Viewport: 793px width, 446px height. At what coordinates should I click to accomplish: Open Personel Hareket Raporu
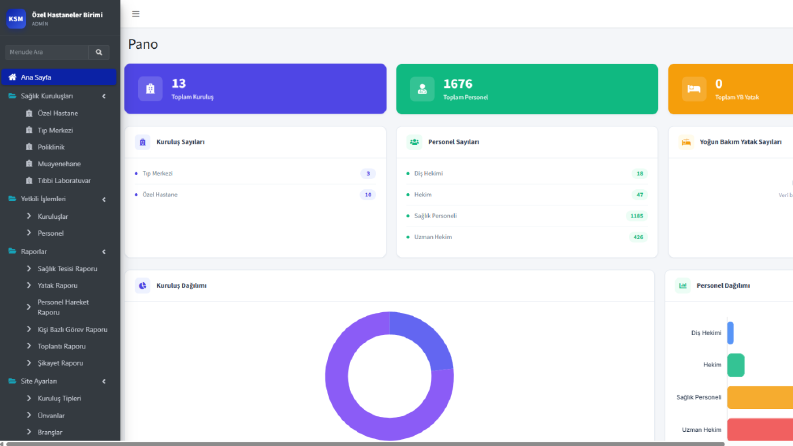pyautogui.click(x=63, y=307)
